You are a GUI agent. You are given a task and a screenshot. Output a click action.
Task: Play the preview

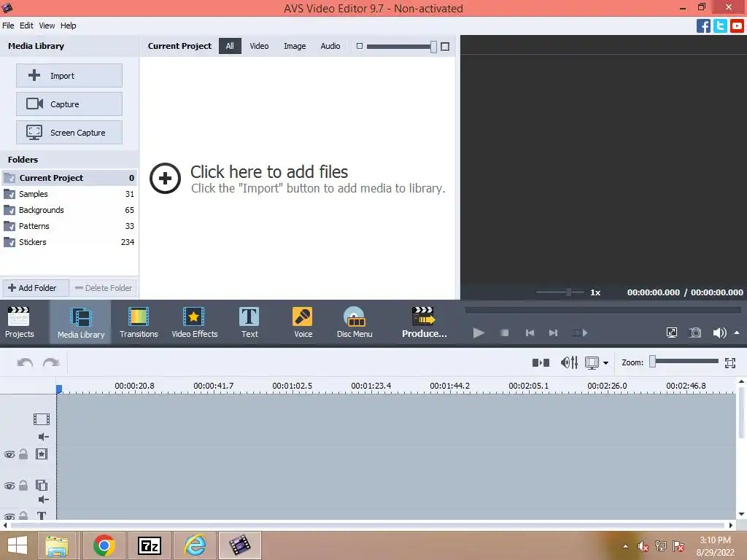coord(479,332)
